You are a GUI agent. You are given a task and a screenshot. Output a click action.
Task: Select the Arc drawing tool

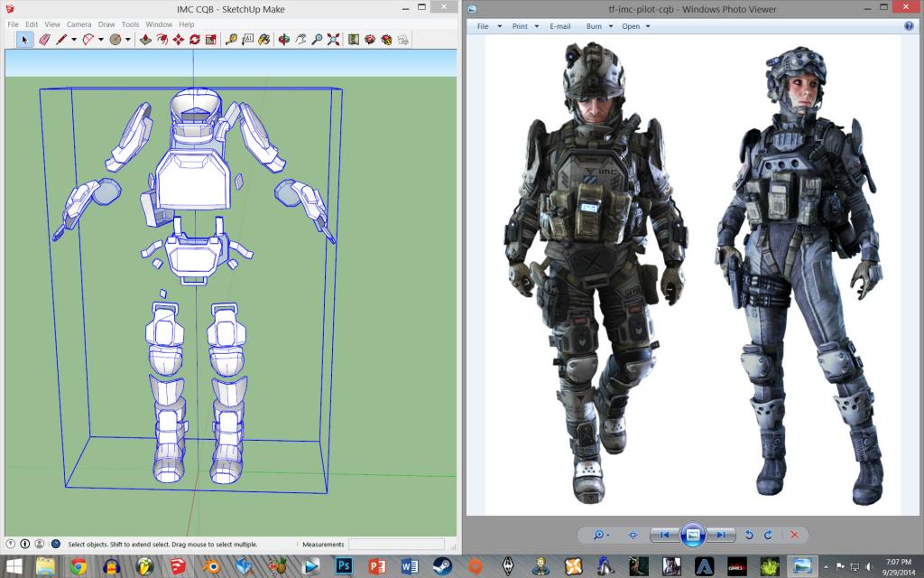click(88, 40)
